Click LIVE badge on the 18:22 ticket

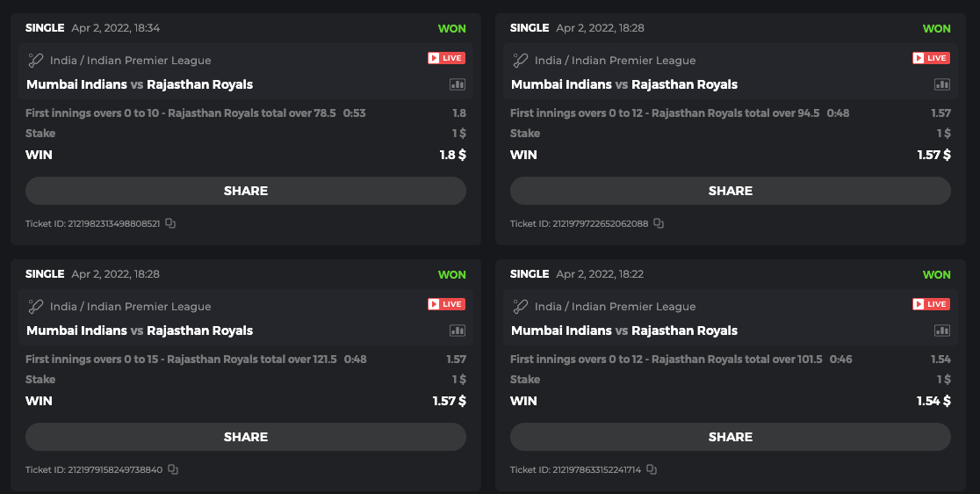pos(931,304)
